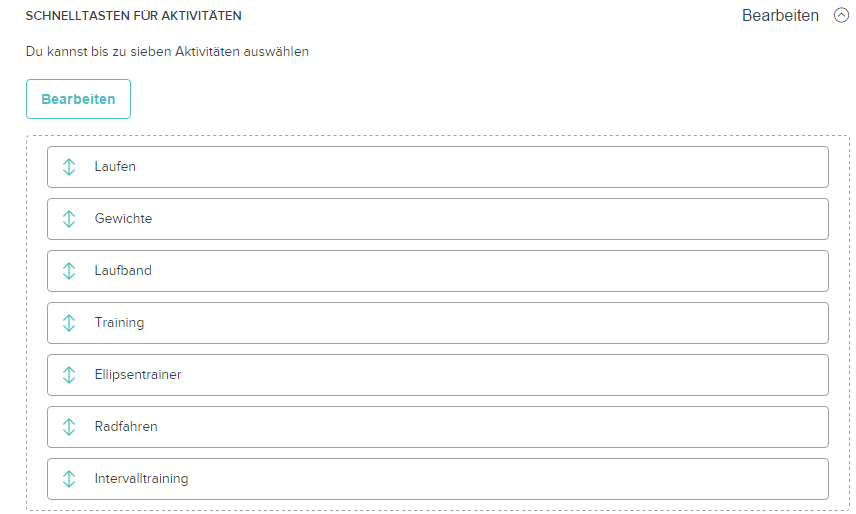Collapse the Schnelltasten section with the chevron
856x514 pixels.
(x=841, y=16)
